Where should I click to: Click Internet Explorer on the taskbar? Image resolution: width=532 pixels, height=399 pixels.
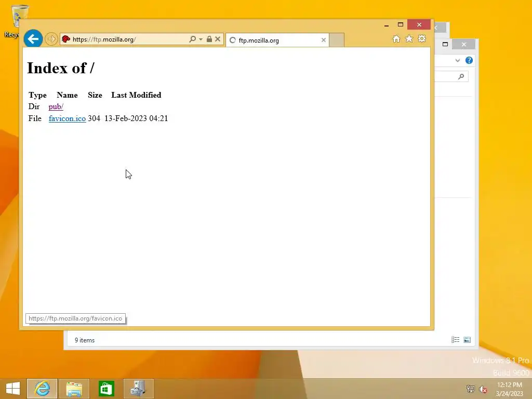click(42, 389)
